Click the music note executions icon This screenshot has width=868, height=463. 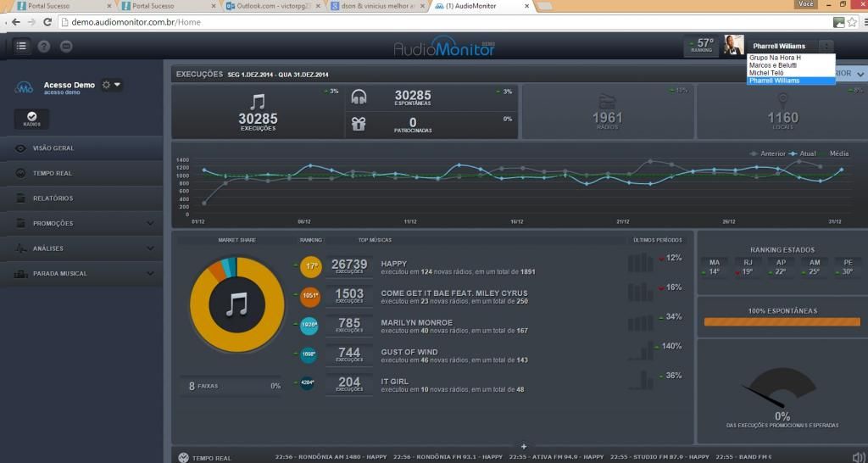(258, 101)
